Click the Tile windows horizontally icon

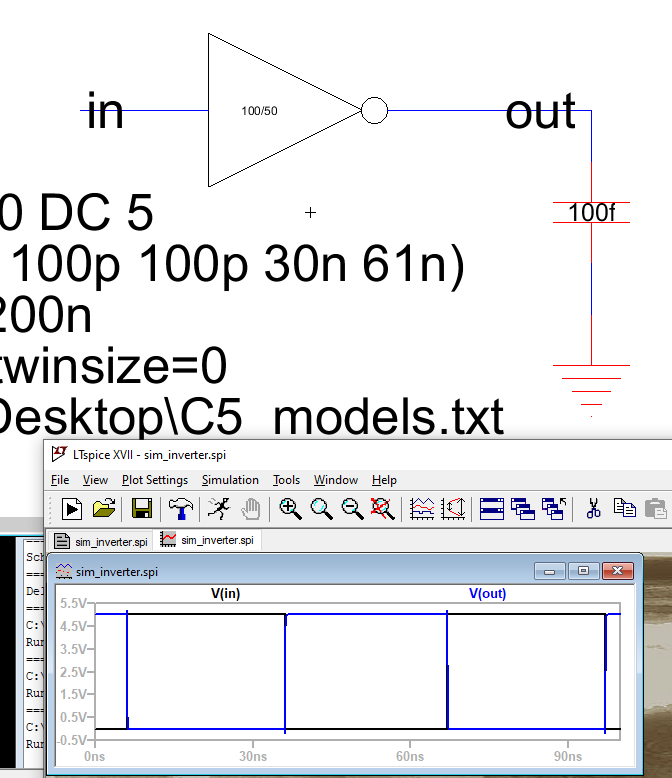[x=491, y=509]
